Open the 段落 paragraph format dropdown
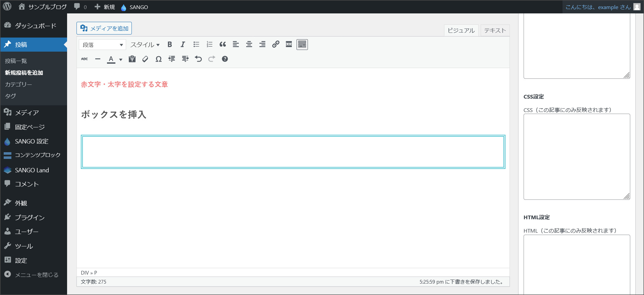 [x=102, y=45]
